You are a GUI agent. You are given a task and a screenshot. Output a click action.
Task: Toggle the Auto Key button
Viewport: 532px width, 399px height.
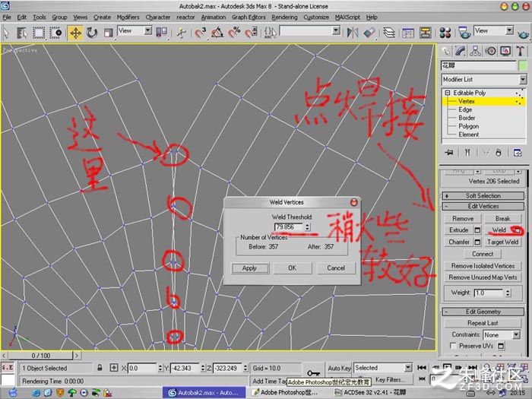click(x=339, y=368)
